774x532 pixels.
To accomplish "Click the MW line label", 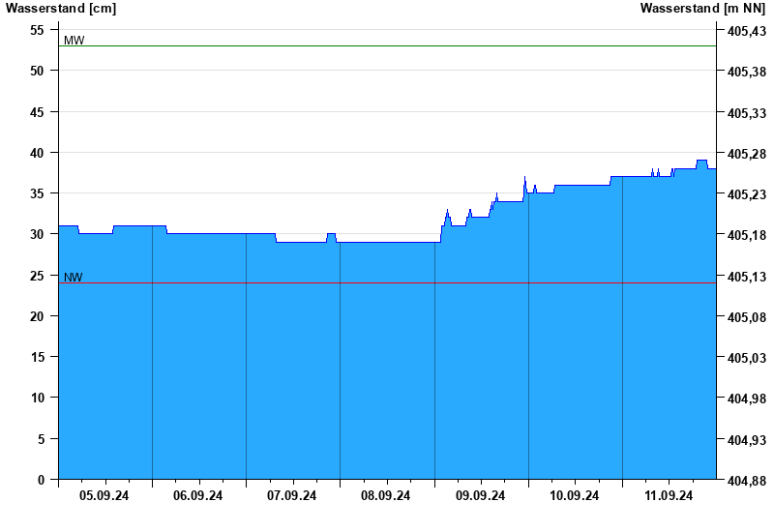I will coord(74,41).
